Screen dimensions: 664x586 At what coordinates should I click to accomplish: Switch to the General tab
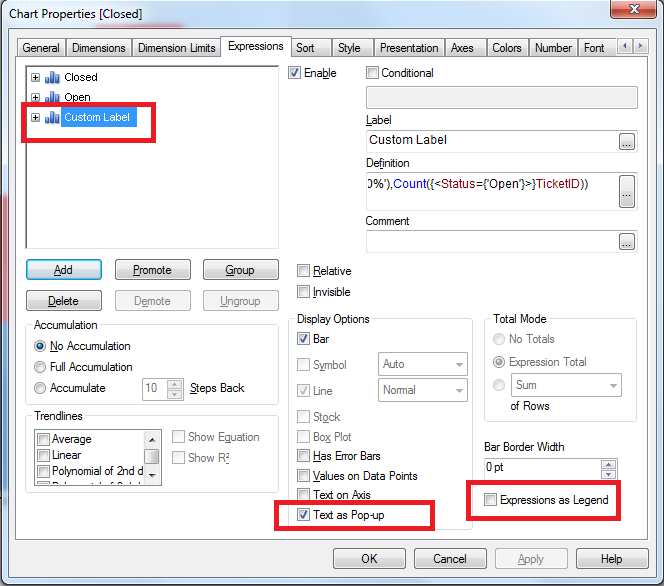click(41, 48)
